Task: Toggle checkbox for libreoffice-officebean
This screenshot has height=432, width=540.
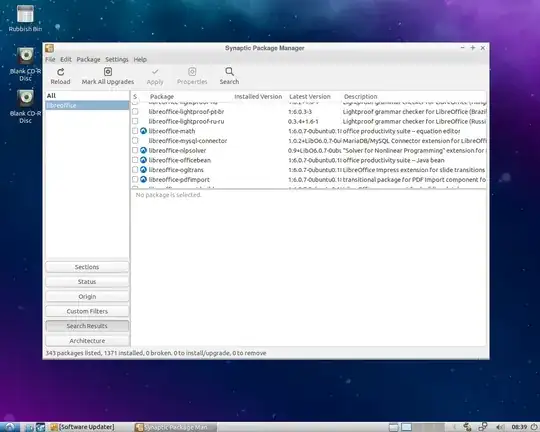Action: [x=135, y=160]
